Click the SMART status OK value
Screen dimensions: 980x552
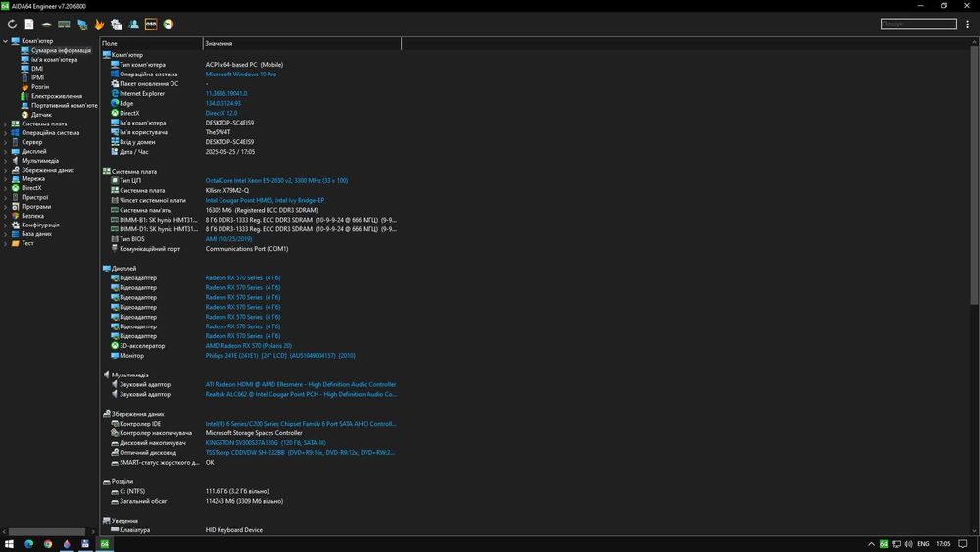[210, 463]
